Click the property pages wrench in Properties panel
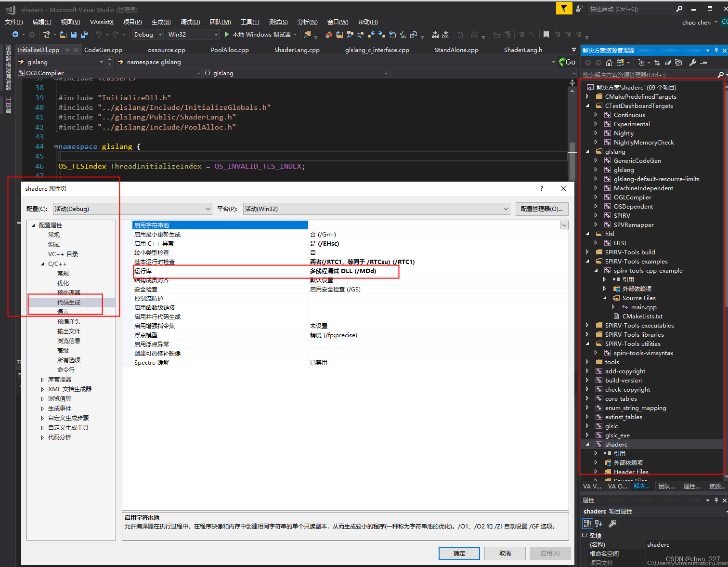This screenshot has height=567, width=728. 612,523
